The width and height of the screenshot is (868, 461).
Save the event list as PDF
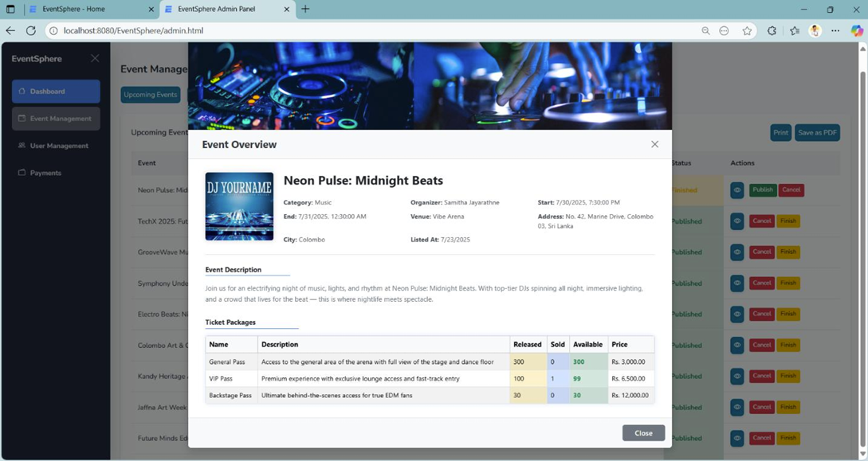coord(817,133)
